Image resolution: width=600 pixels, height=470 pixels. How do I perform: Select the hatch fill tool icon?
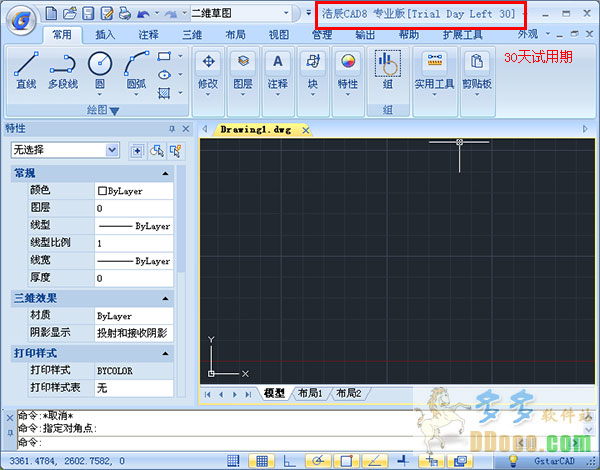coord(164,93)
